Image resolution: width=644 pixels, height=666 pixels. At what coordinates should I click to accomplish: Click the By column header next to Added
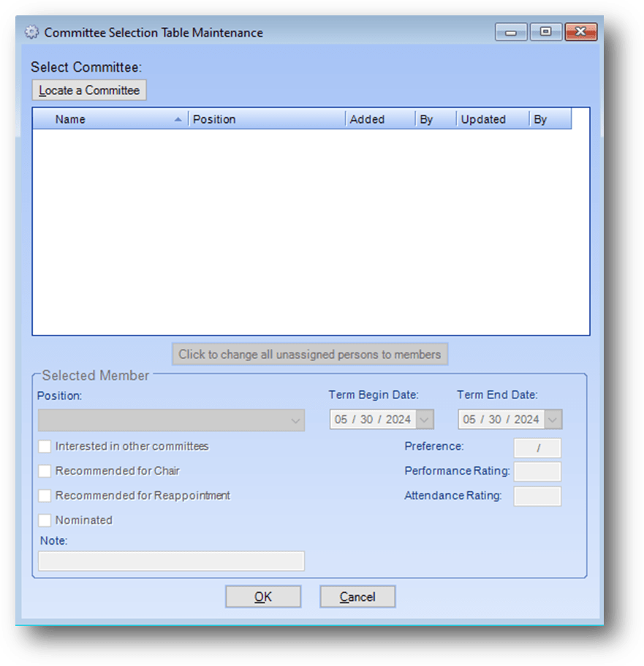[x=434, y=118]
